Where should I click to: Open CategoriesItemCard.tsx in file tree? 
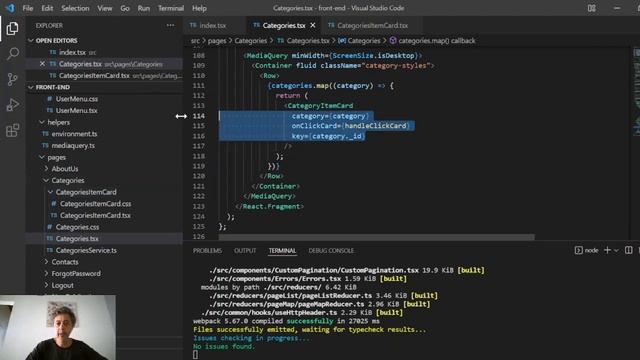96,215
